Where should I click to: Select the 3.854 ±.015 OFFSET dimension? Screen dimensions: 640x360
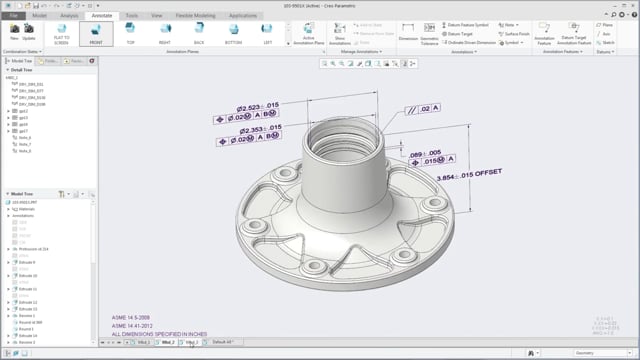[469, 175]
